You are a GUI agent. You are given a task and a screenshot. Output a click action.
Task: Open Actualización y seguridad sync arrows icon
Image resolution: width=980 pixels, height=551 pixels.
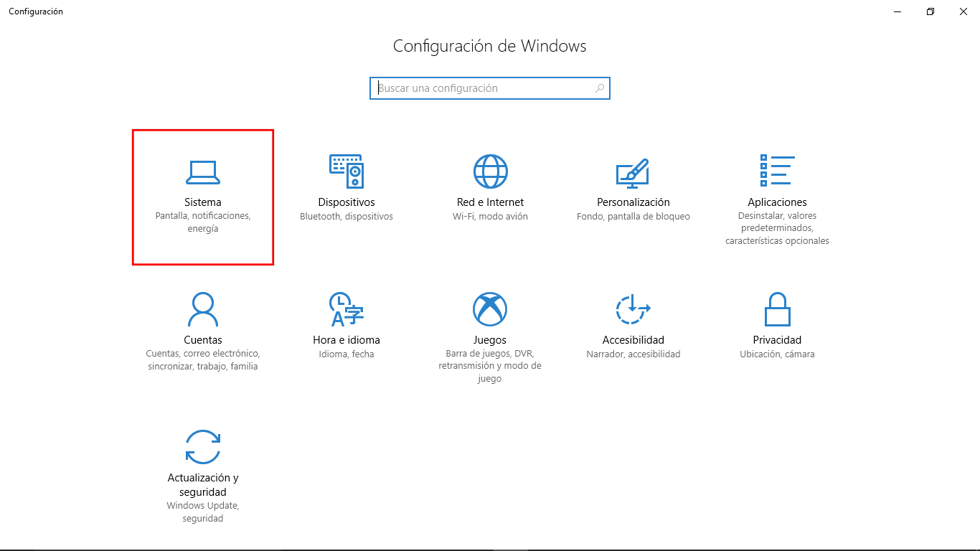pyautogui.click(x=203, y=447)
